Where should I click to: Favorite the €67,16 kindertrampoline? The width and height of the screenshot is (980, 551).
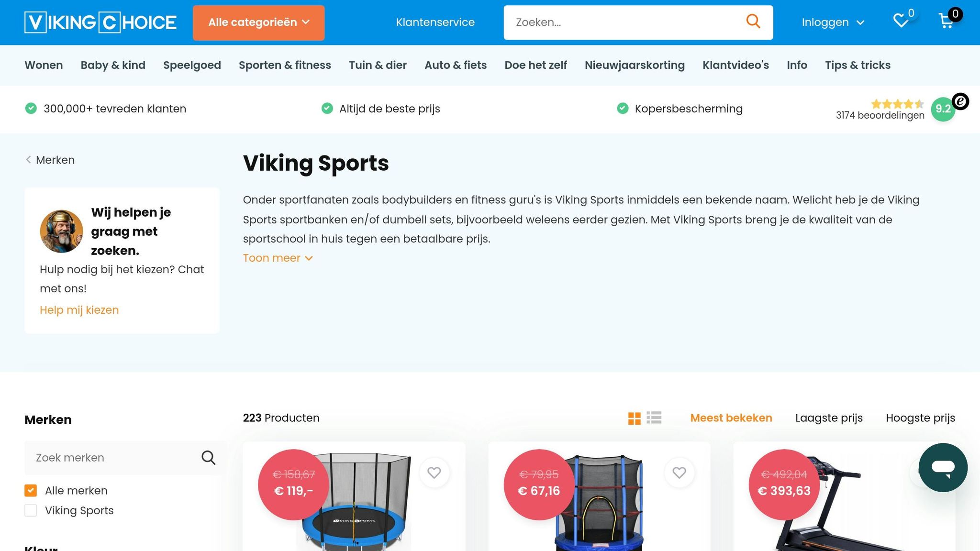coord(679,473)
